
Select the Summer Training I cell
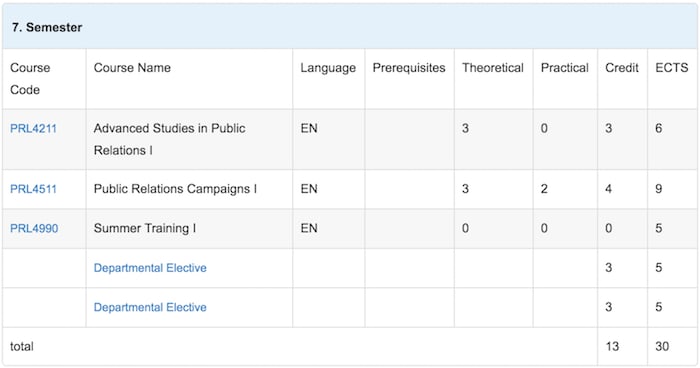[189, 228]
